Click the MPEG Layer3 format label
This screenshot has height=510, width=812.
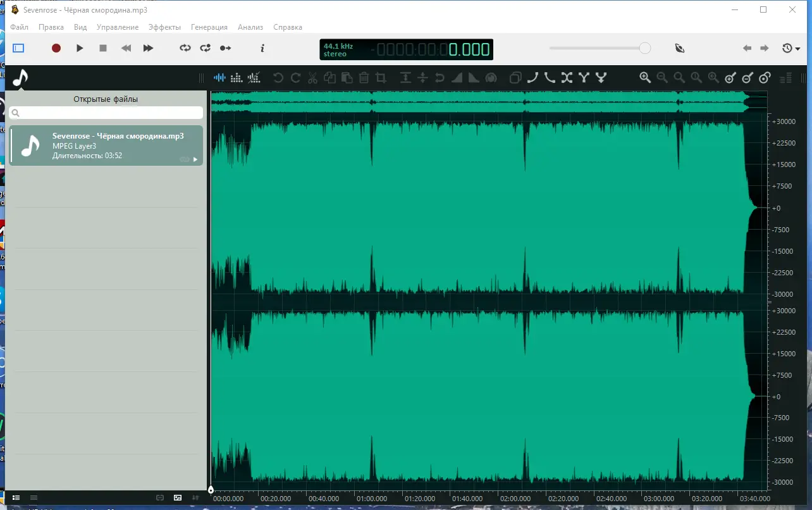[x=75, y=146]
